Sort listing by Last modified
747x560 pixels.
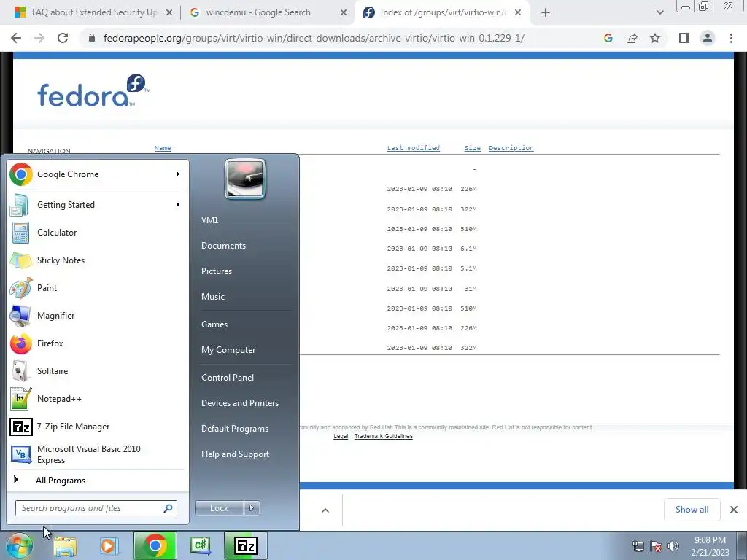[x=413, y=148]
